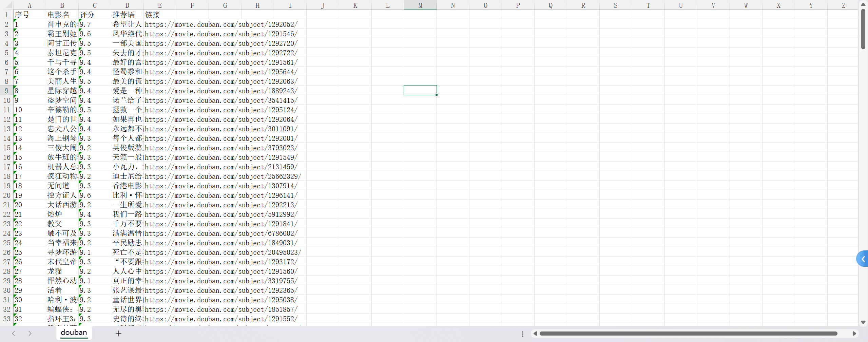Click horizontal scrollbar left arrow
The width and height of the screenshot is (868, 342).
535,334
